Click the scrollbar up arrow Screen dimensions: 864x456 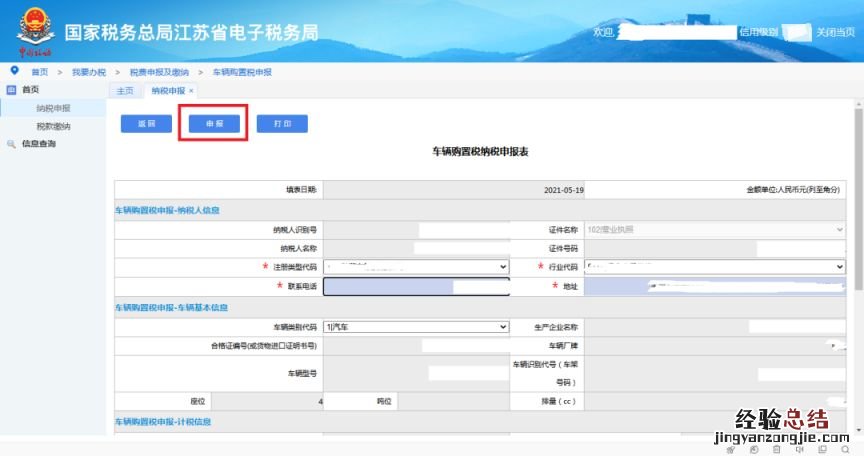click(x=858, y=103)
